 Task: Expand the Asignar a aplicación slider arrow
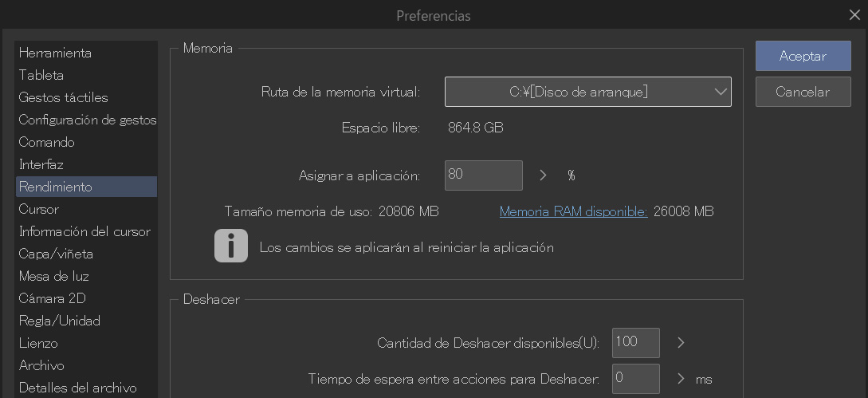tap(543, 175)
